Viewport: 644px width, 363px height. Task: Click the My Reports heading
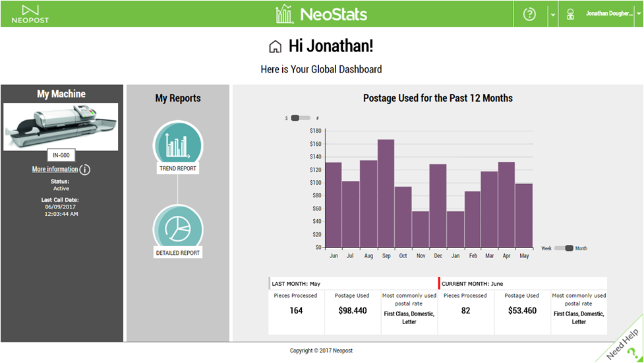[178, 98]
